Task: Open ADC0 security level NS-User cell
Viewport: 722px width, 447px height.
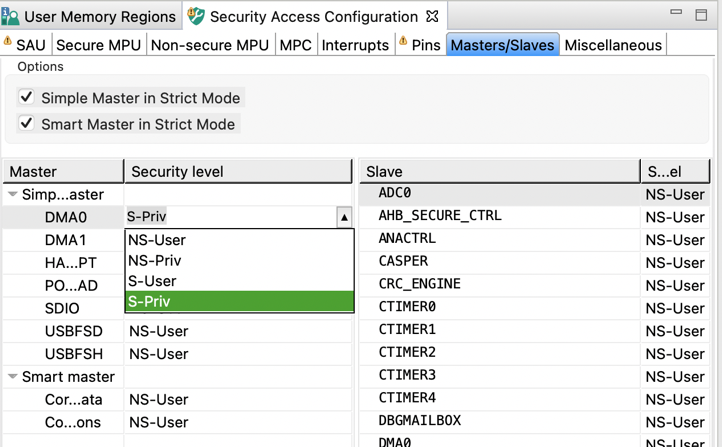Action: [x=675, y=194]
